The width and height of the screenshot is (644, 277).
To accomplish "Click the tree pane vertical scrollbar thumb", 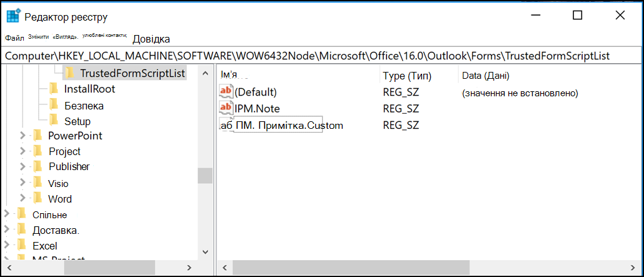I will click(x=205, y=176).
